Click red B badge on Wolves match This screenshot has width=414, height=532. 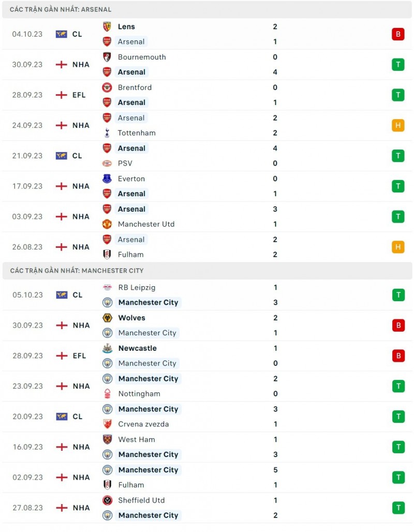pyautogui.click(x=398, y=326)
